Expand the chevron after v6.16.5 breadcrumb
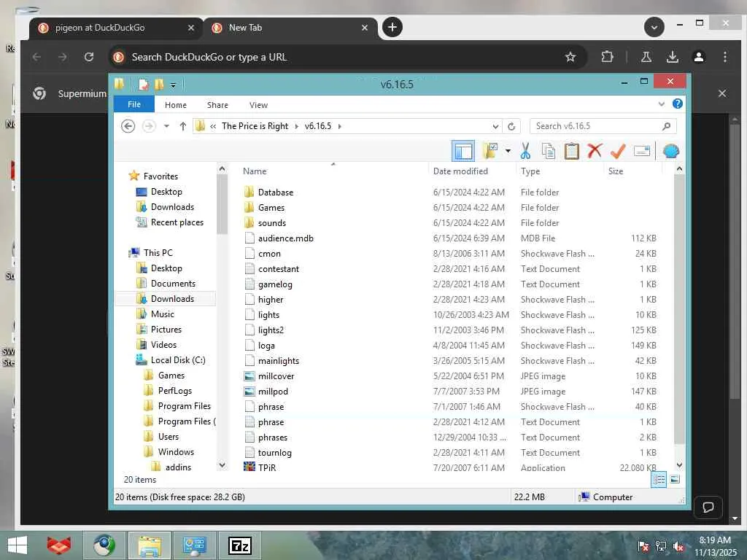The height and width of the screenshot is (560, 747). pos(340,126)
